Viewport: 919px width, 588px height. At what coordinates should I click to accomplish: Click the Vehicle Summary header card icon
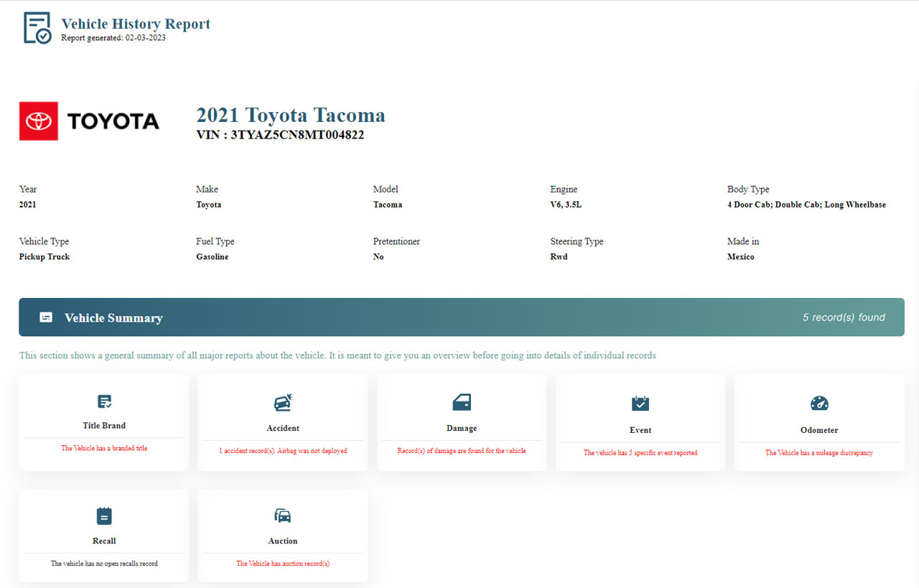pos(46,317)
